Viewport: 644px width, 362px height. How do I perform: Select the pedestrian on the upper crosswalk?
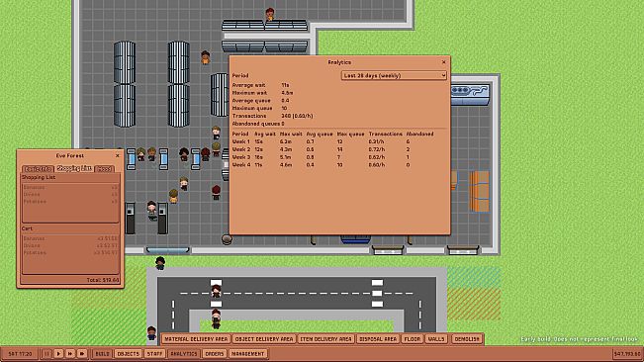[x=216, y=291]
